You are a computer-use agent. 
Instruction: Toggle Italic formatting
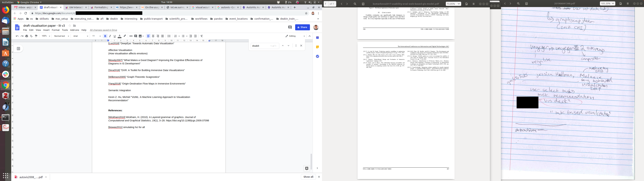[110, 36]
